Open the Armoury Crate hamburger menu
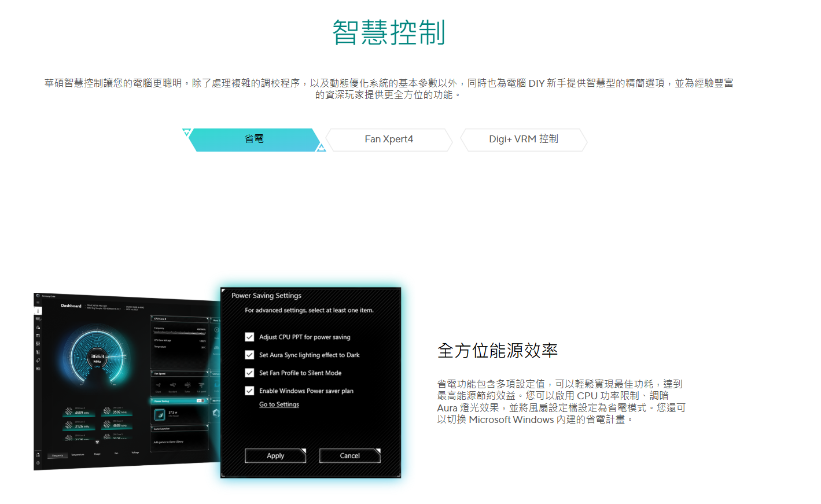Image resolution: width=821 pixels, height=504 pixels. pyautogui.click(x=38, y=303)
